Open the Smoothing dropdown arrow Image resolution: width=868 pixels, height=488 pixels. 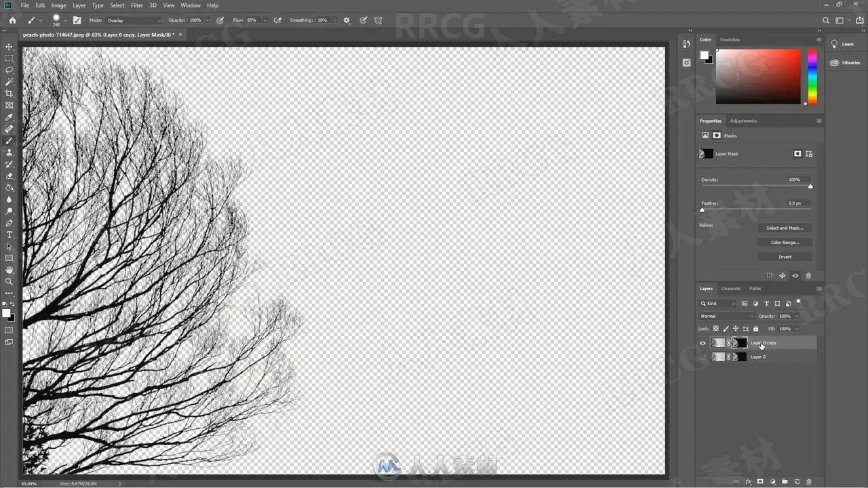click(x=334, y=20)
